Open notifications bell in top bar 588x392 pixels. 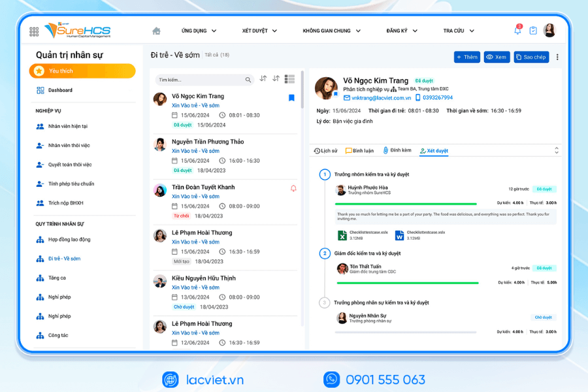click(x=517, y=31)
